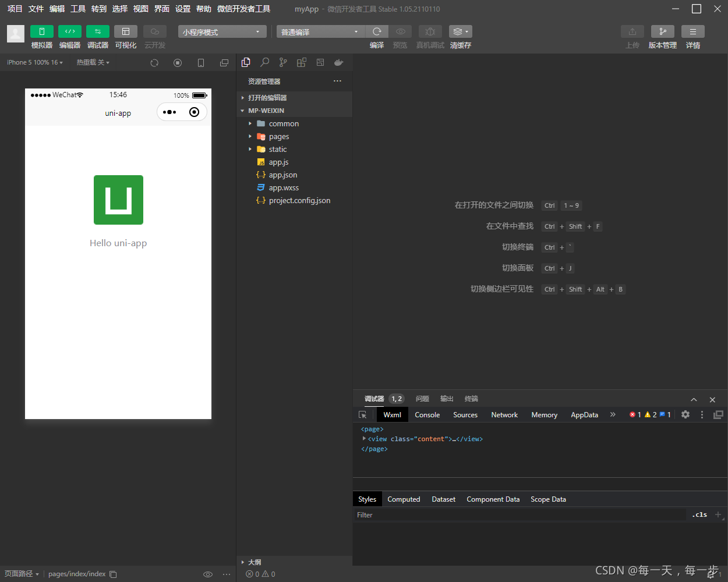Click the simulator stop record icon
The height and width of the screenshot is (582, 728).
click(178, 63)
